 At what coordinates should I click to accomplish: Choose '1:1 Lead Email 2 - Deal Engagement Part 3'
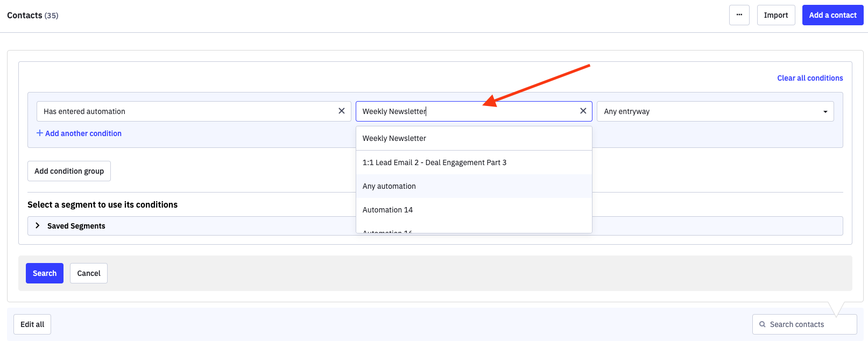(434, 162)
